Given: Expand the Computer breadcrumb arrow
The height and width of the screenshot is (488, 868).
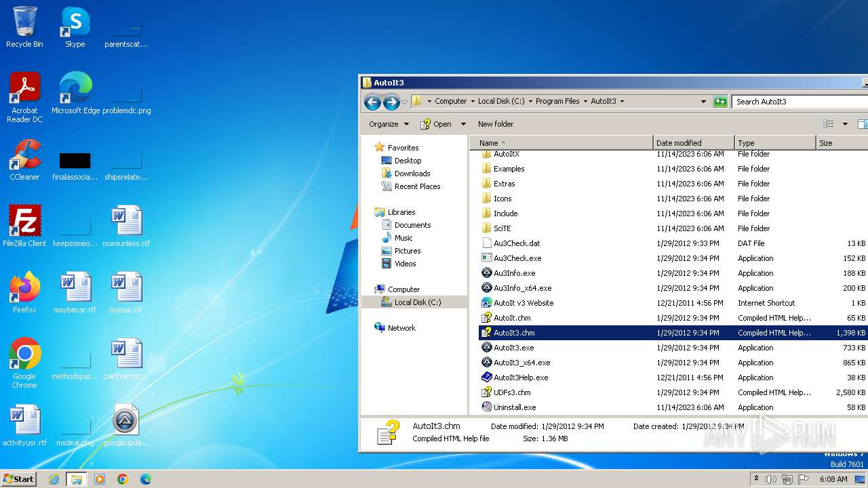Looking at the screenshot, I should (472, 102).
